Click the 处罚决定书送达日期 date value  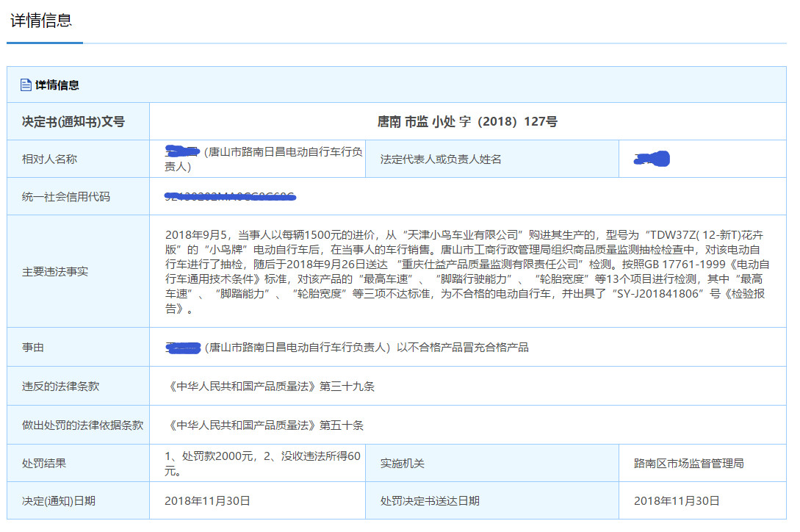tap(677, 501)
